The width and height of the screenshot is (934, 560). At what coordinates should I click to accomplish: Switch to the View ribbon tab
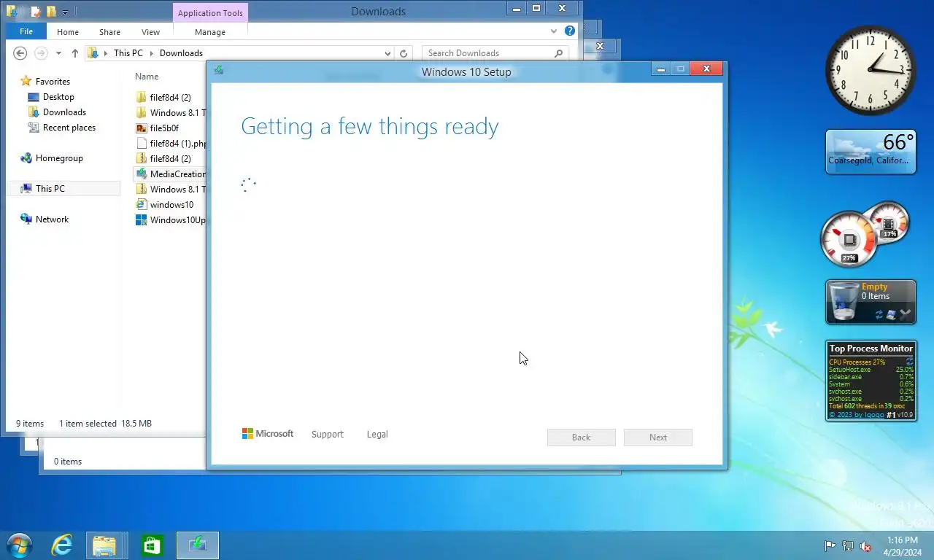pos(151,32)
